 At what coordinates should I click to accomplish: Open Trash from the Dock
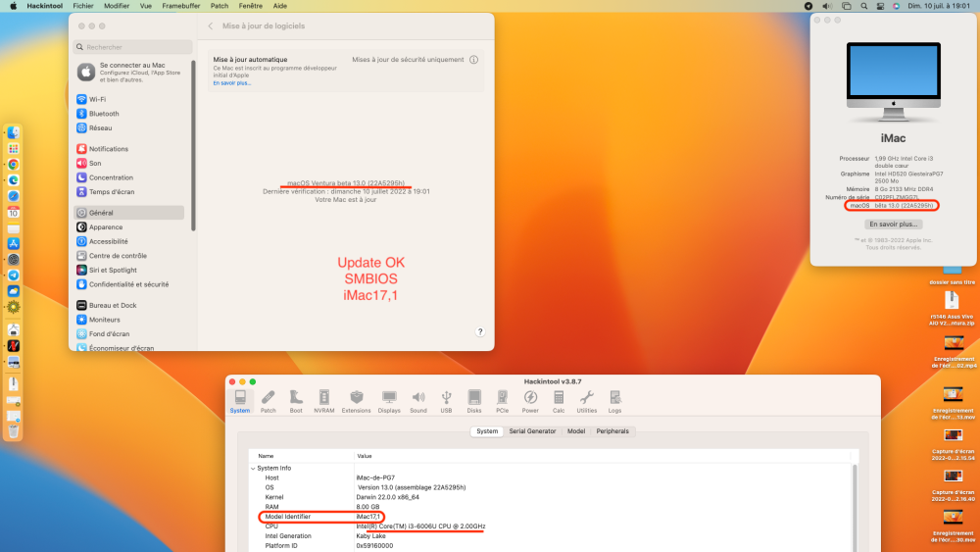[13, 431]
